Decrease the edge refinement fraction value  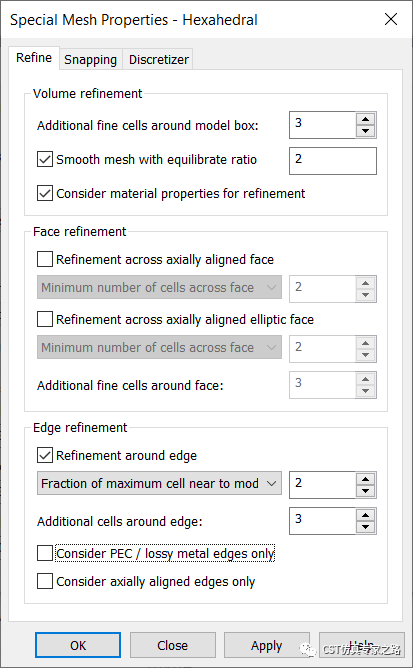pos(365,491)
